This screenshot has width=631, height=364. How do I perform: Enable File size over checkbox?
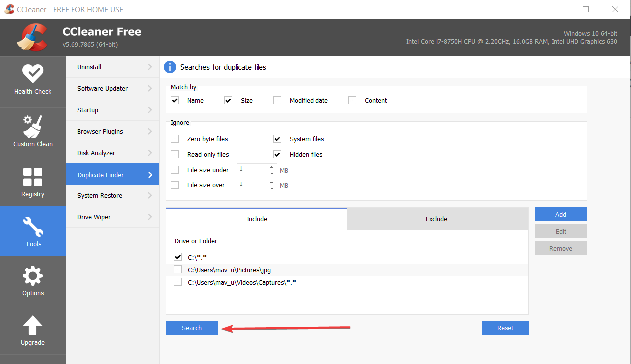tap(175, 185)
